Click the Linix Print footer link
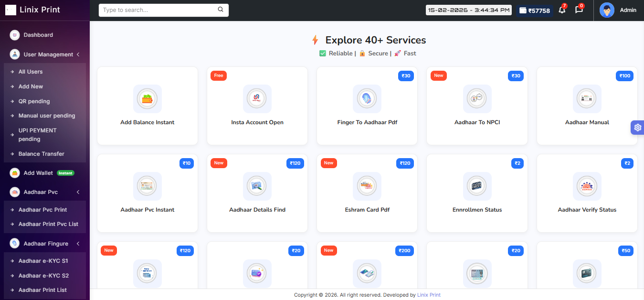The width and height of the screenshot is (644, 300). pos(429,295)
